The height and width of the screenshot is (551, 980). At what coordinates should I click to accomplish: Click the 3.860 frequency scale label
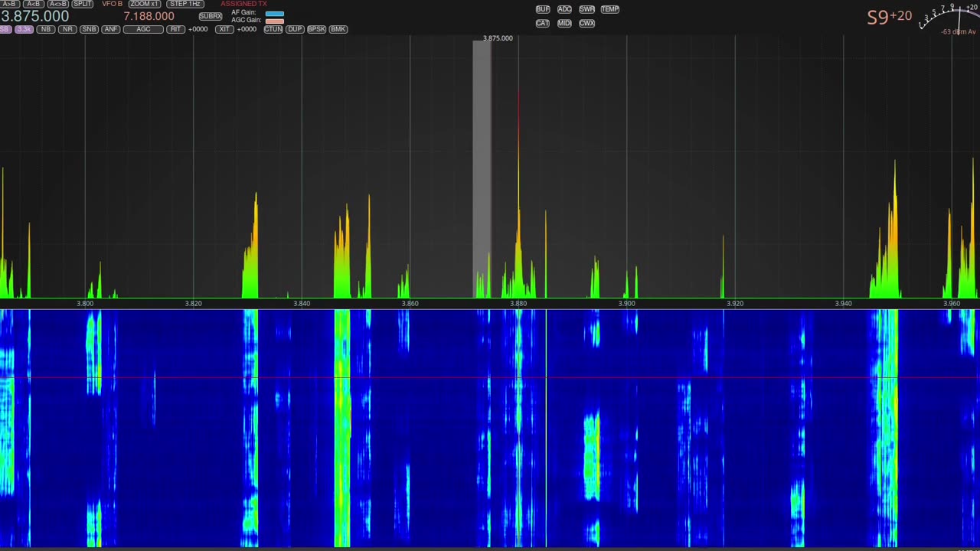coord(410,304)
